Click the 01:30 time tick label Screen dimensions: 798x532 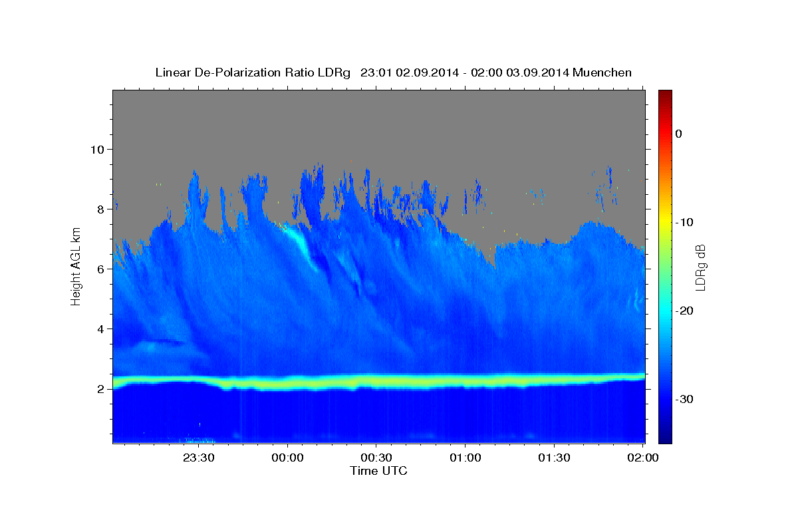point(554,458)
